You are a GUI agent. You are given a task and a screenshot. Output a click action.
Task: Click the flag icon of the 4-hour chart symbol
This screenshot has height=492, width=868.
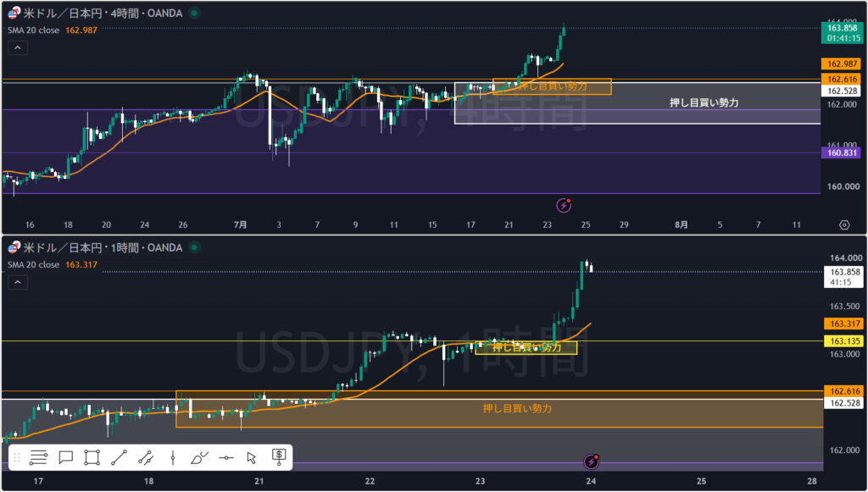14,14
